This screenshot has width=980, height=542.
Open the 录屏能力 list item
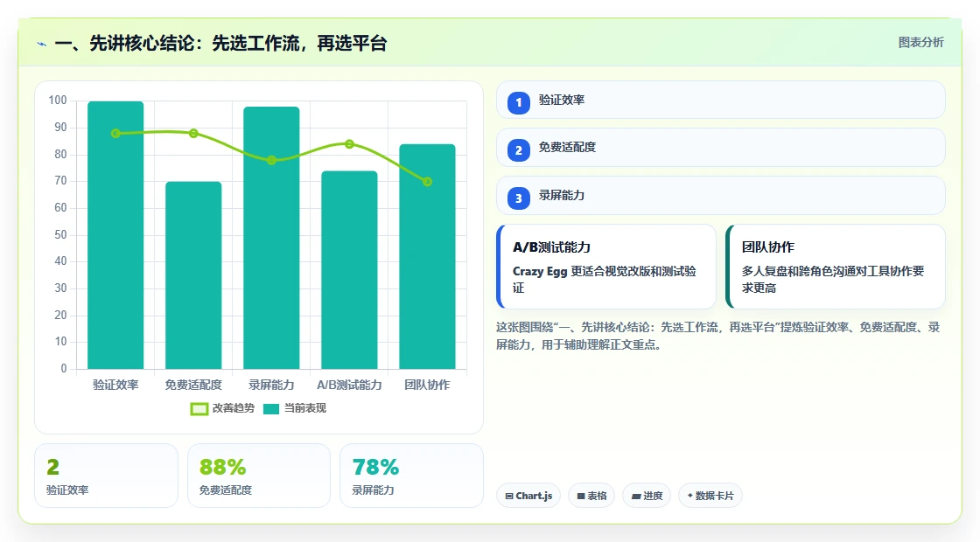(x=721, y=196)
